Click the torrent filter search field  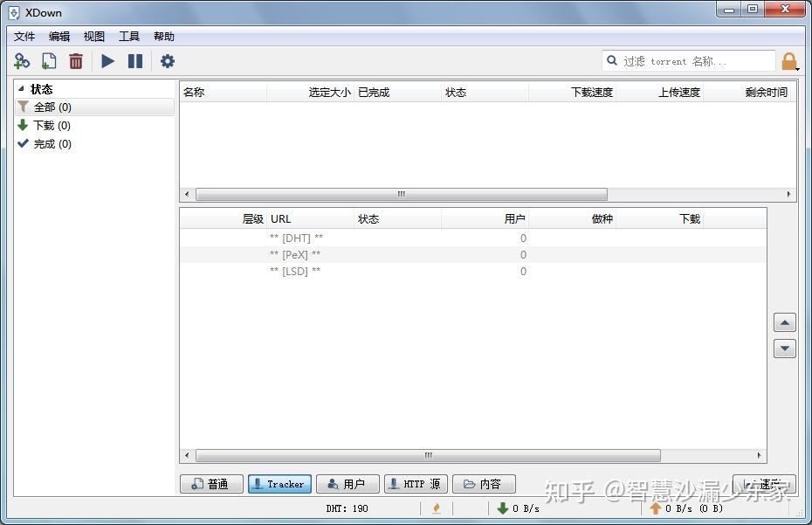click(x=690, y=60)
